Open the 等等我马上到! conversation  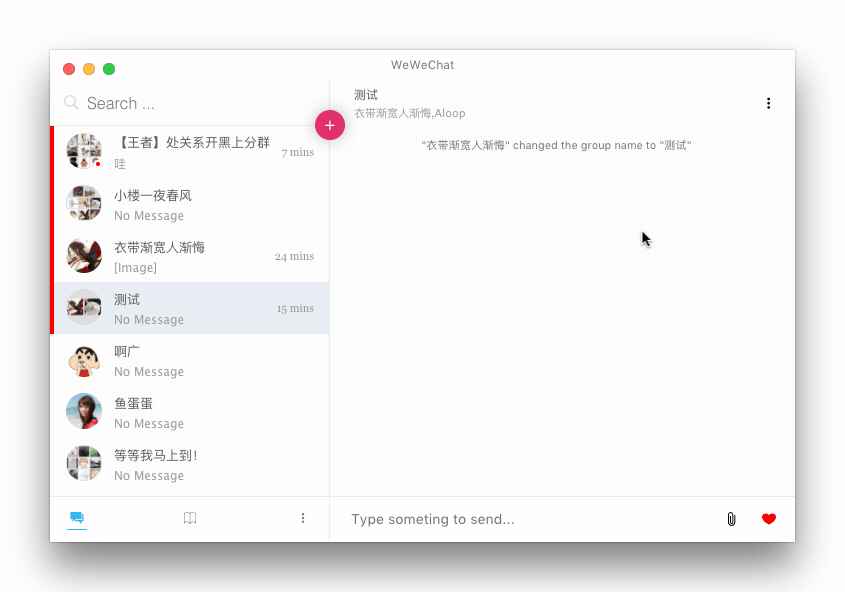pos(191,464)
